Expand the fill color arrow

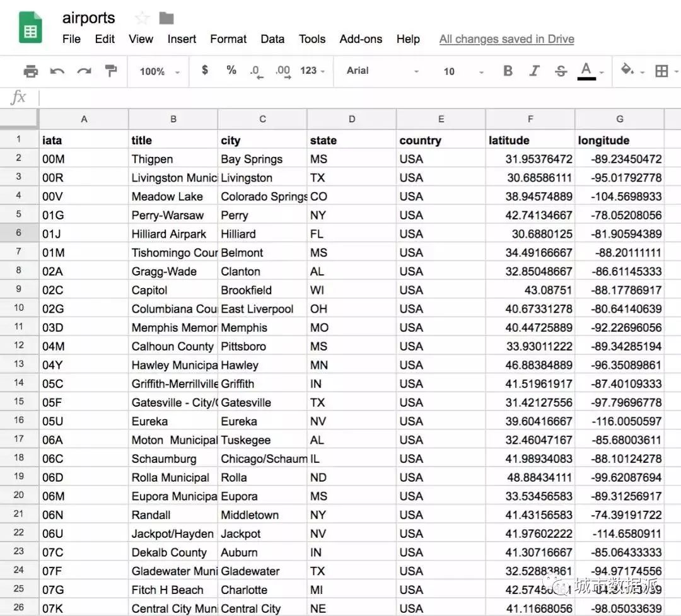pos(642,73)
